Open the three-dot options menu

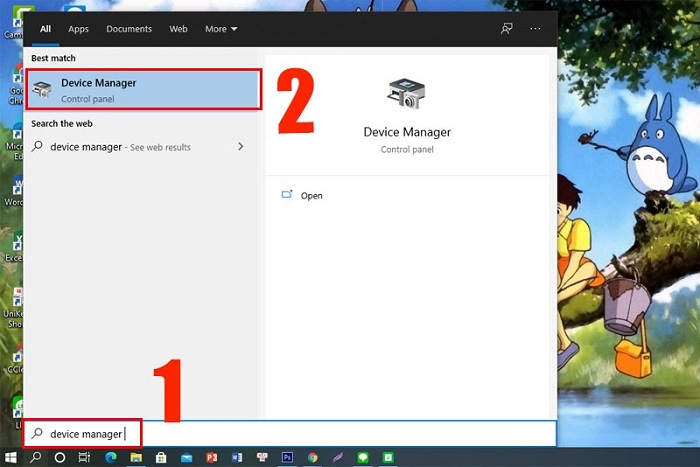(536, 29)
